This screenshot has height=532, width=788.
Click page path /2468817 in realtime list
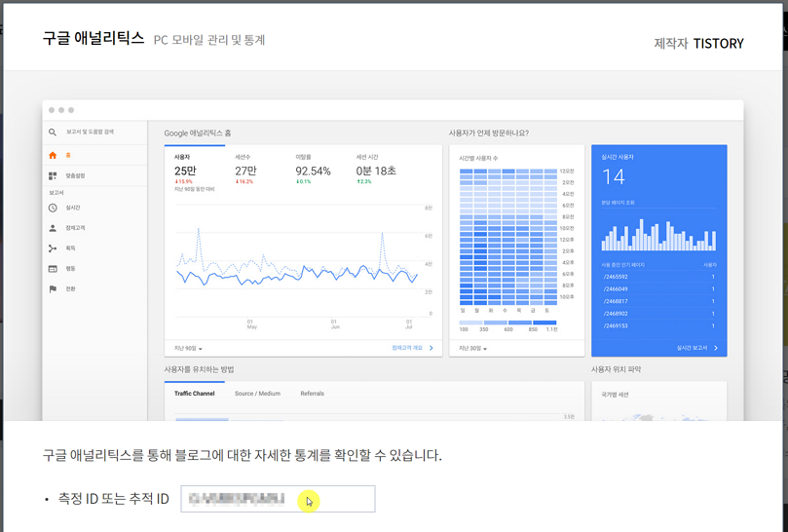pos(616,301)
